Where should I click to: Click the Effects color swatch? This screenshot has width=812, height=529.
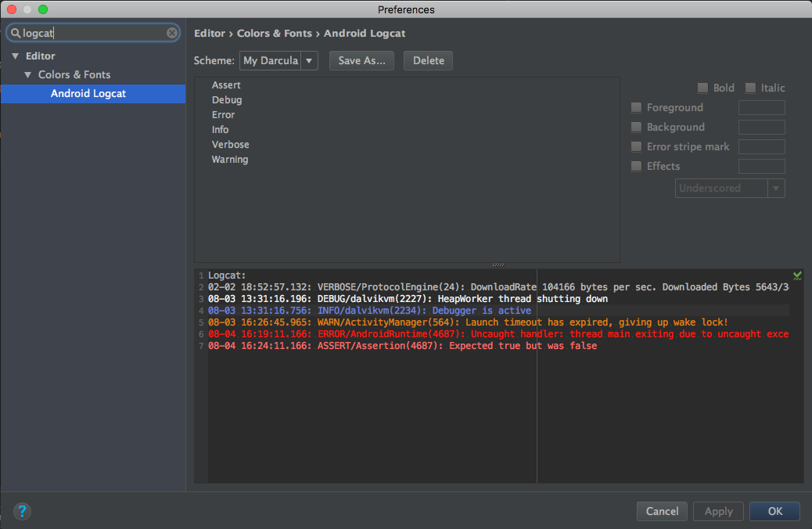[762, 167]
